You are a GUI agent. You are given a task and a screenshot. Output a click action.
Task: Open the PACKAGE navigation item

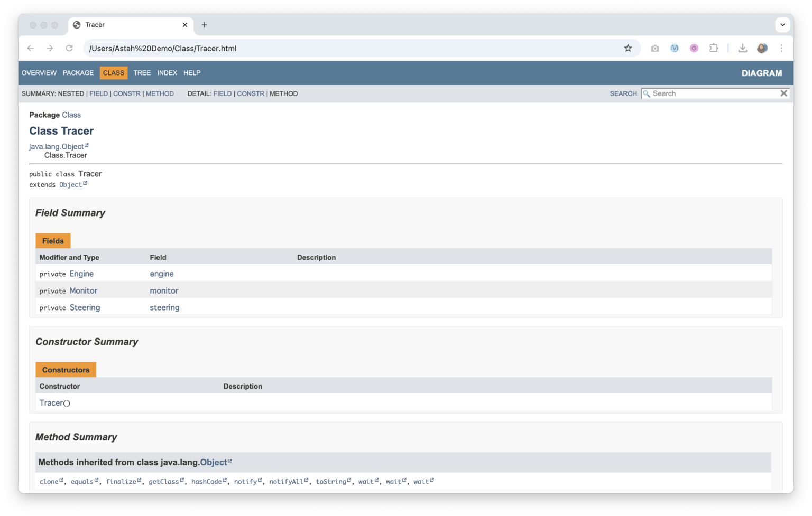78,73
